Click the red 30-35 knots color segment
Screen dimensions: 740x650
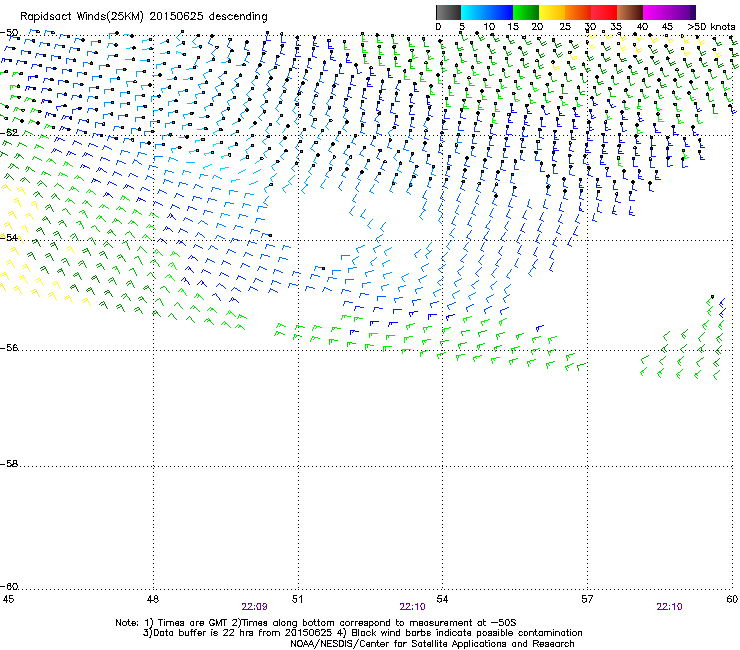pos(604,12)
